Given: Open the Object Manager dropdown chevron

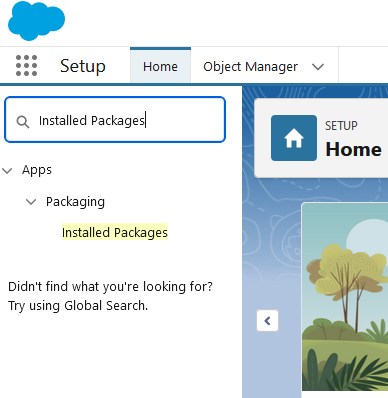Looking at the screenshot, I should click(x=318, y=67).
